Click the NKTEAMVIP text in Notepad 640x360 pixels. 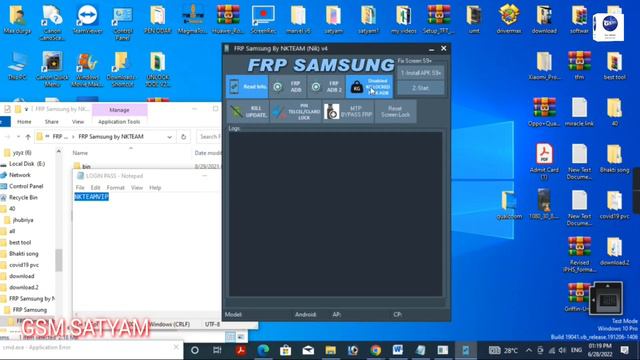(91, 197)
